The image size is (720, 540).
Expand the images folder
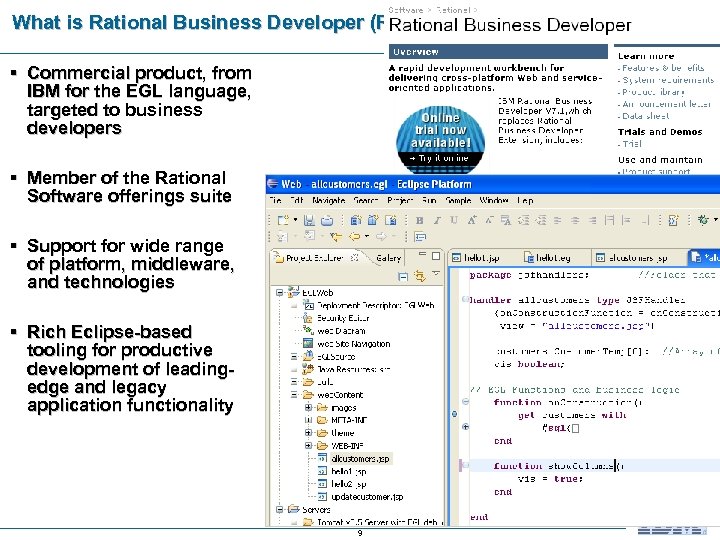coord(309,407)
